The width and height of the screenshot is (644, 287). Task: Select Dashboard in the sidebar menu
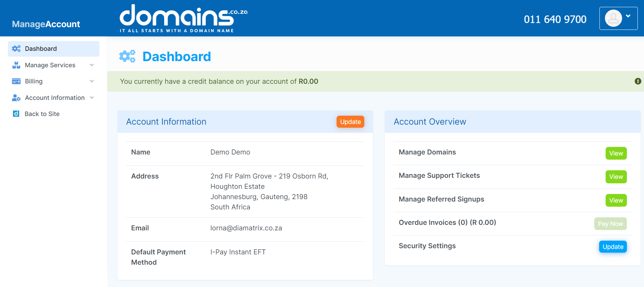tap(41, 49)
